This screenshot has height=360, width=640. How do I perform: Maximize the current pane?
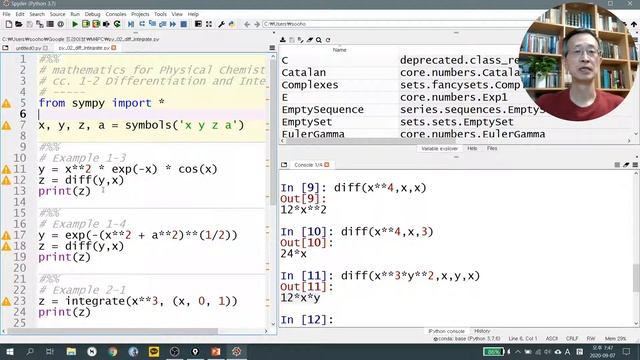(198, 24)
